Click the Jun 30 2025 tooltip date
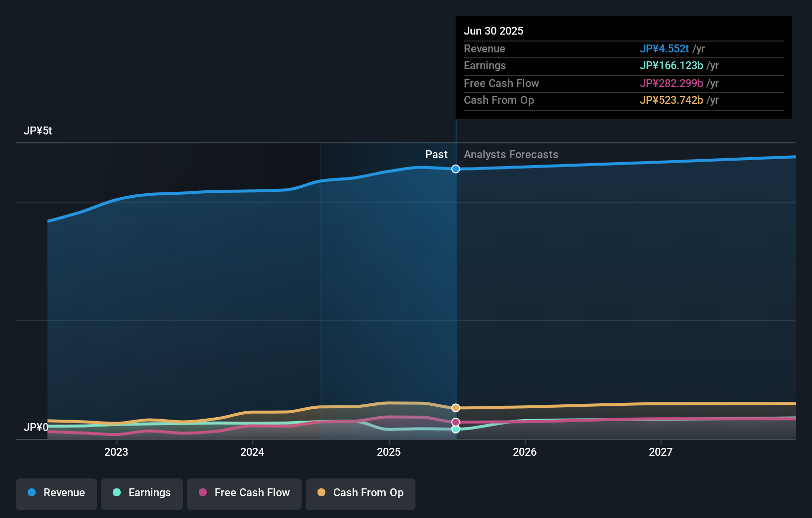Image resolution: width=812 pixels, height=518 pixels. (x=494, y=31)
